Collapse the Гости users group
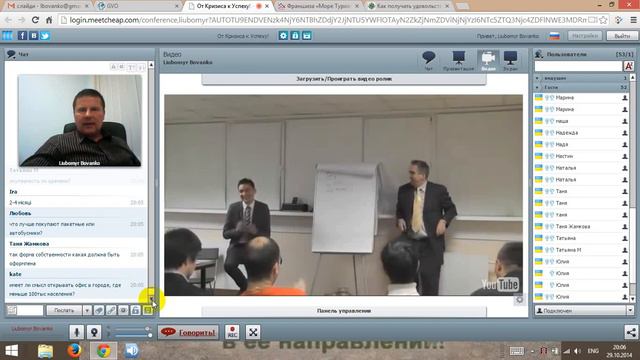The height and width of the screenshot is (360, 640). click(x=538, y=87)
